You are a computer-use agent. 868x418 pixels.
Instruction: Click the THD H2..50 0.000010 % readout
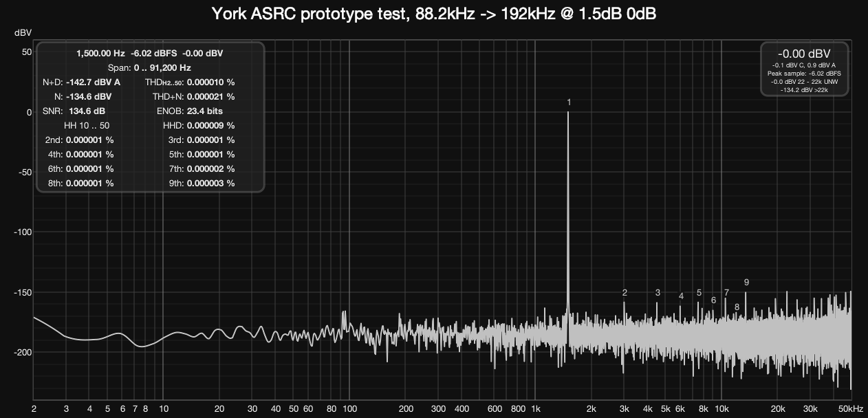[x=190, y=82]
